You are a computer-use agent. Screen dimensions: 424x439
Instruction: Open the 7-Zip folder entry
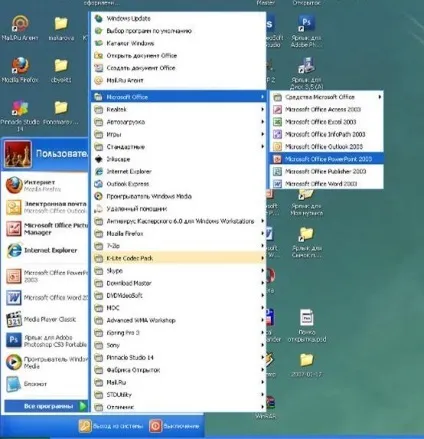(x=179, y=246)
